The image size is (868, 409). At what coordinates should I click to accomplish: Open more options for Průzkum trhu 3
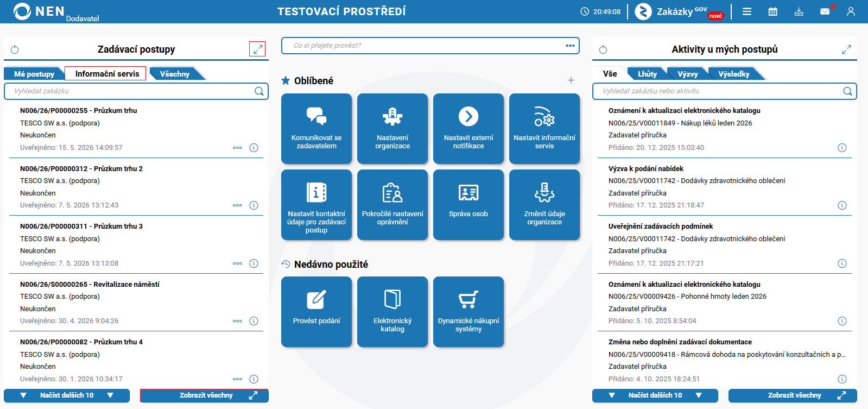(237, 263)
